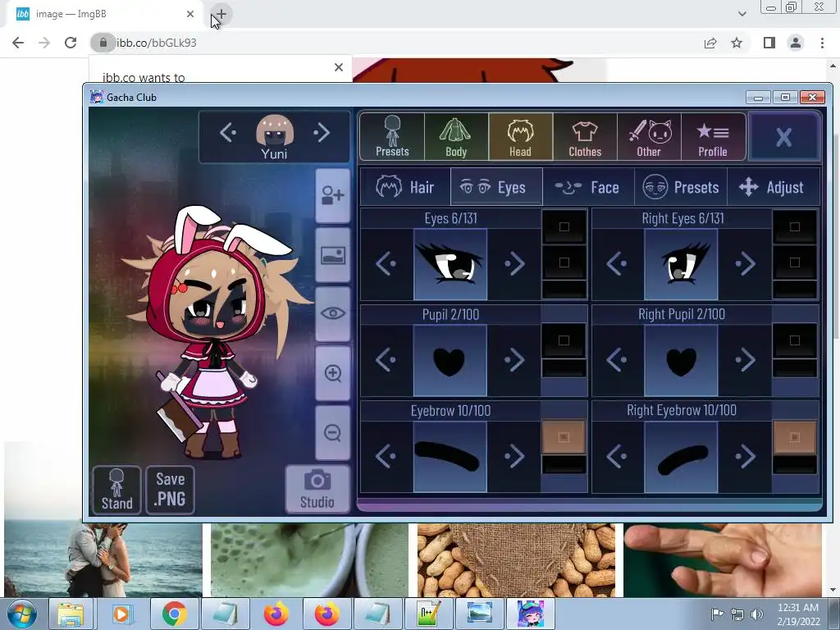Pick the second black Eyes color swatch

pyautogui.click(x=564, y=262)
